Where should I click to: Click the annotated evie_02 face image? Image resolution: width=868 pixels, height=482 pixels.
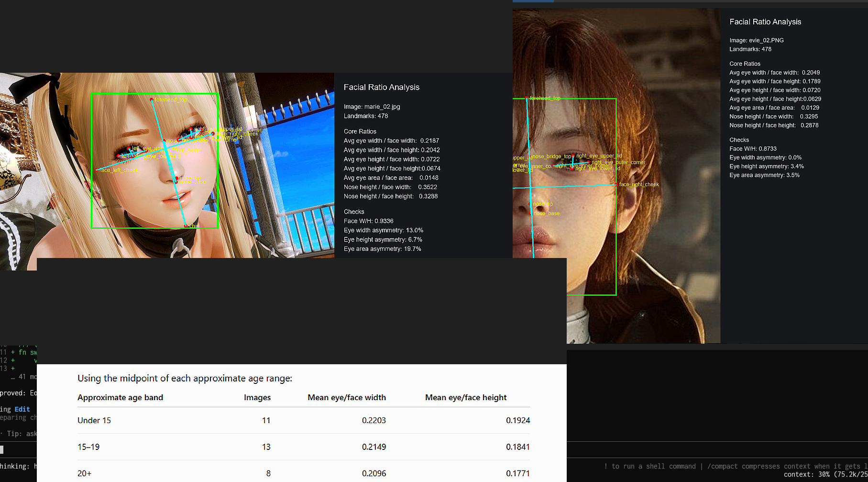click(x=616, y=176)
